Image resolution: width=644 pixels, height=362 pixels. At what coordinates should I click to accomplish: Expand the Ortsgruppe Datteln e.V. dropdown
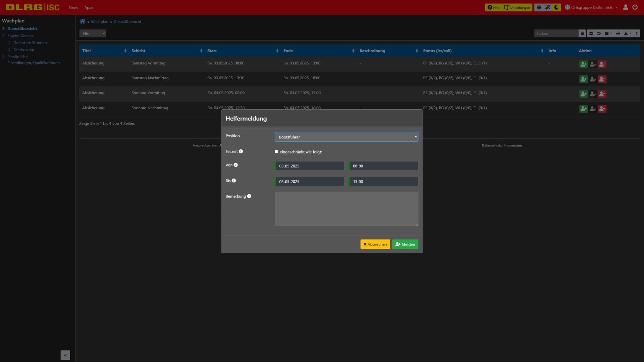(591, 7)
